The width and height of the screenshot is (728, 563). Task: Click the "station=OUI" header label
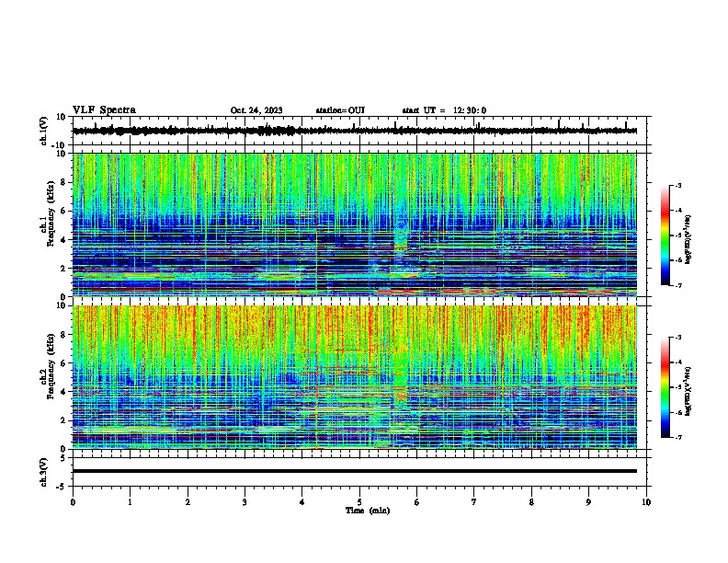click(x=340, y=110)
